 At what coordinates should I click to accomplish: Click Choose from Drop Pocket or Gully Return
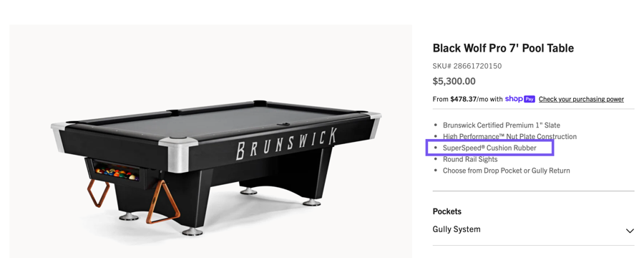pyautogui.click(x=507, y=171)
